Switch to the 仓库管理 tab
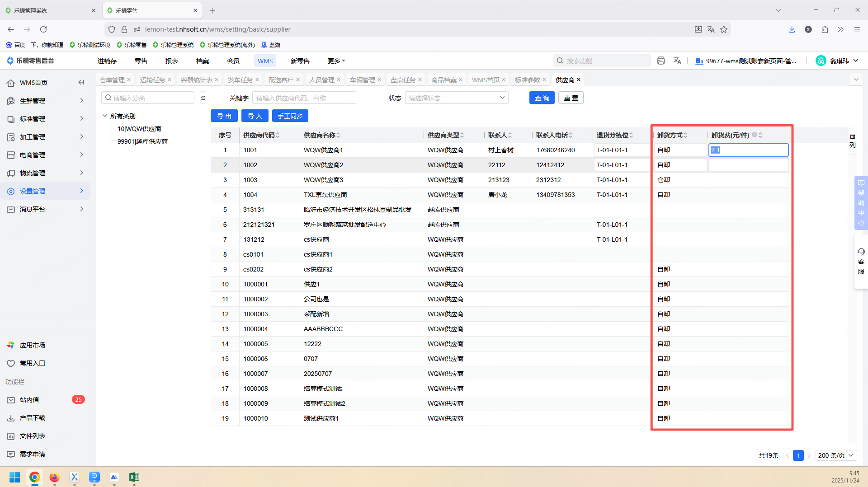The height and width of the screenshot is (487, 868). click(x=112, y=80)
